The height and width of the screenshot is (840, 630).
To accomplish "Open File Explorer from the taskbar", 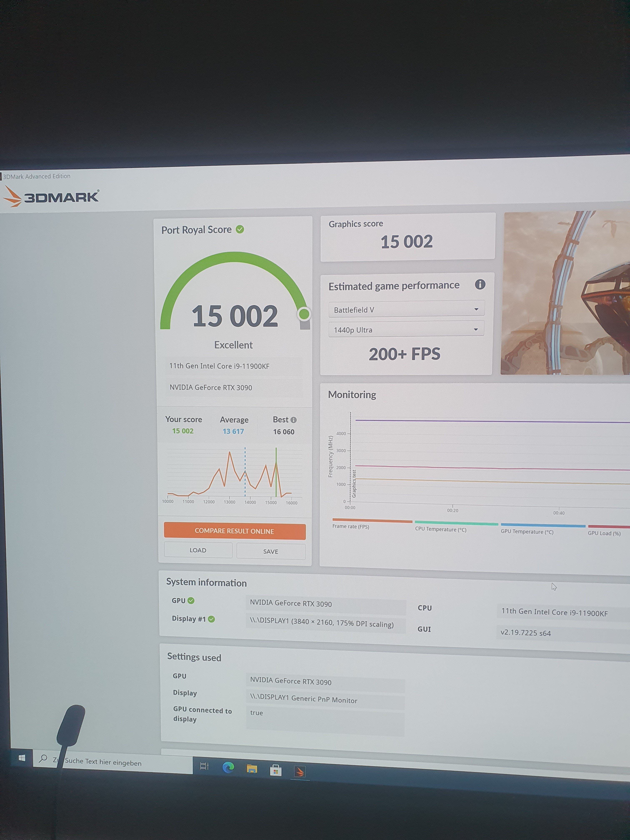I will point(252,769).
